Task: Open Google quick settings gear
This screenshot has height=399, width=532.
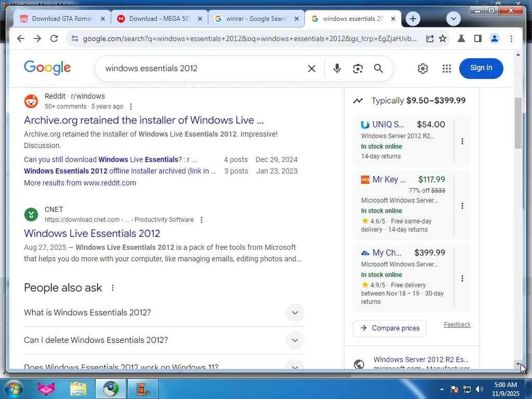Action: 423,69
